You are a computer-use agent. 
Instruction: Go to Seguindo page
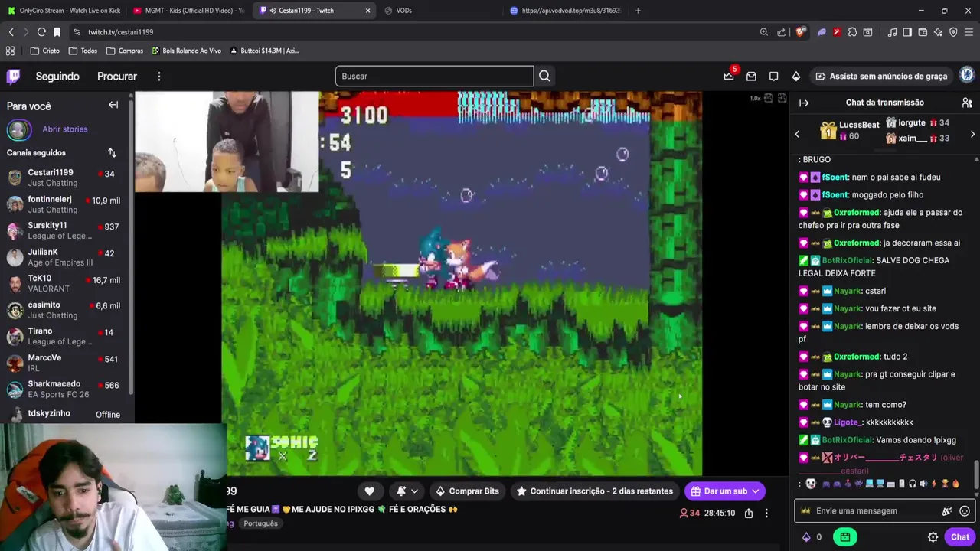57,77
